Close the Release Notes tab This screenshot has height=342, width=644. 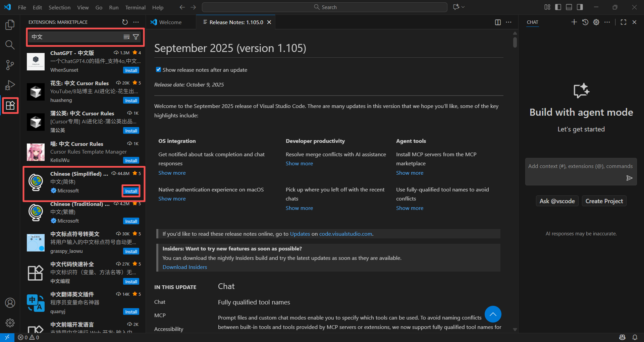[269, 22]
